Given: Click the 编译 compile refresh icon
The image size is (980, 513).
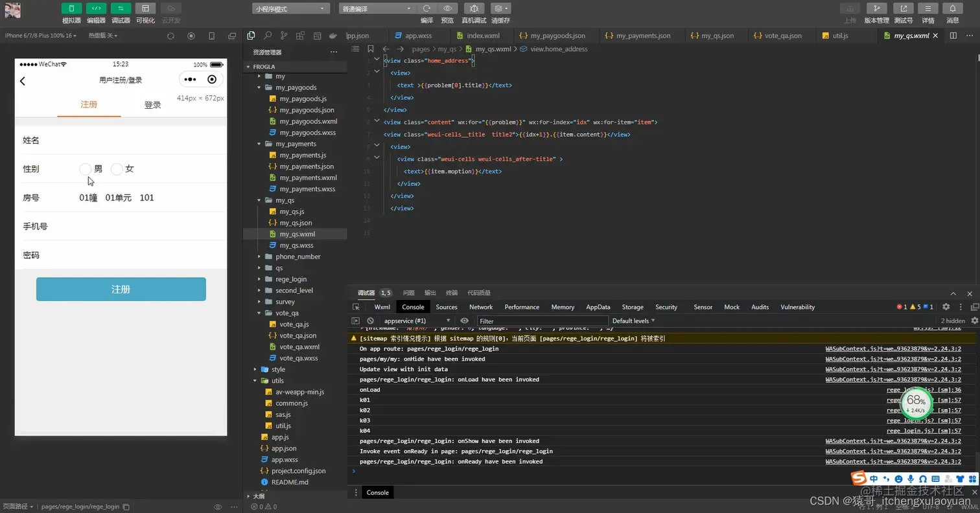Looking at the screenshot, I should tap(426, 8).
